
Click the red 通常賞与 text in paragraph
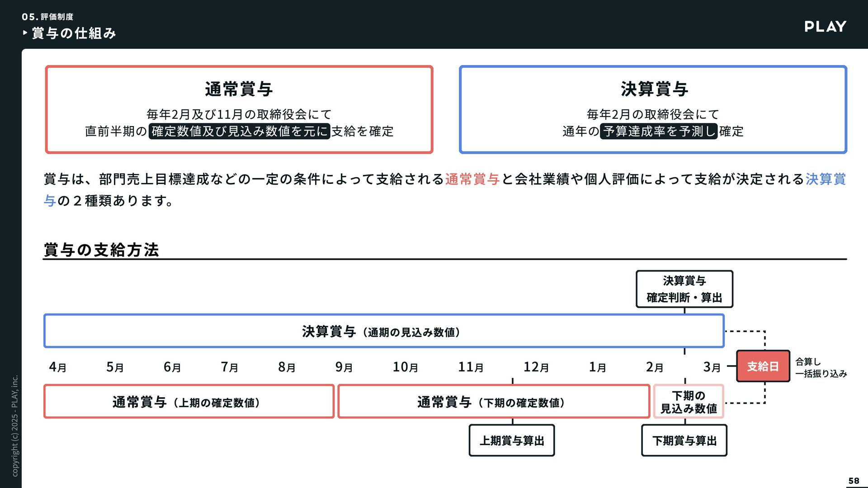coord(472,179)
